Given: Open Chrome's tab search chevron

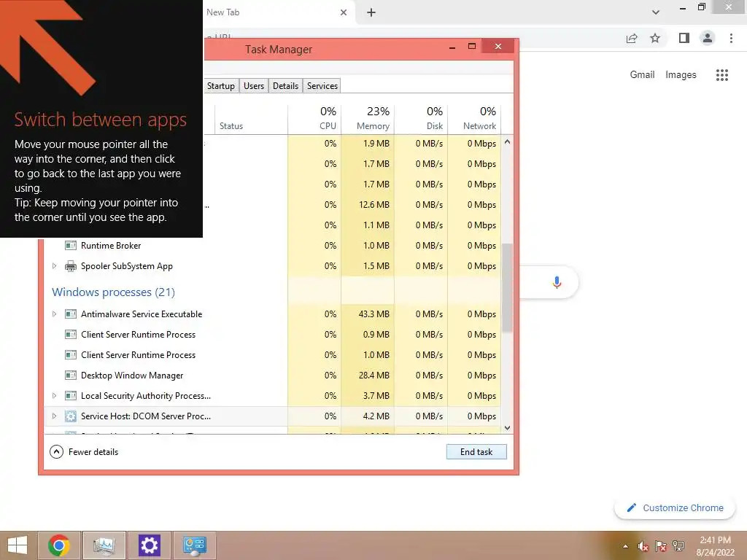Looking at the screenshot, I should tap(656, 12).
